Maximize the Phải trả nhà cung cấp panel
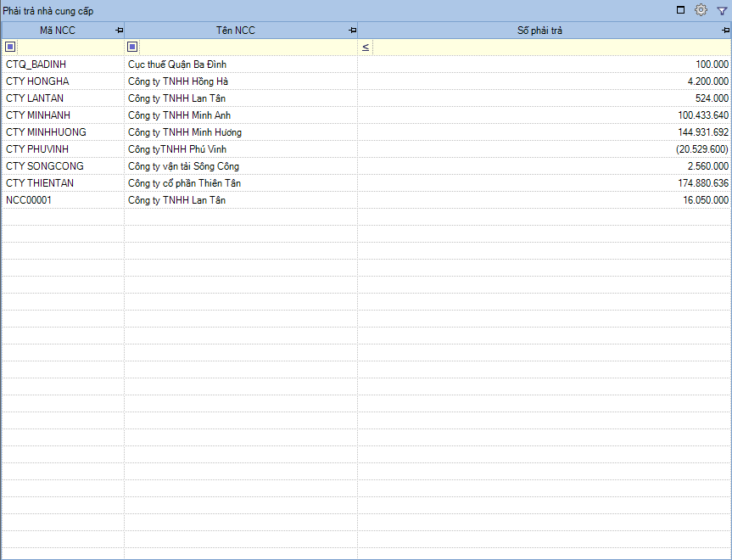 (680, 10)
